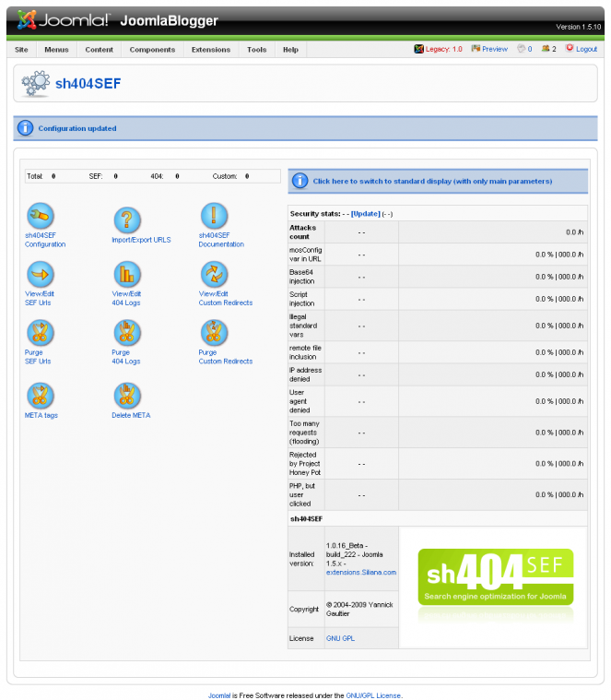This screenshot has height=700, width=611.
Task: Click the Preview link
Action: (495, 49)
